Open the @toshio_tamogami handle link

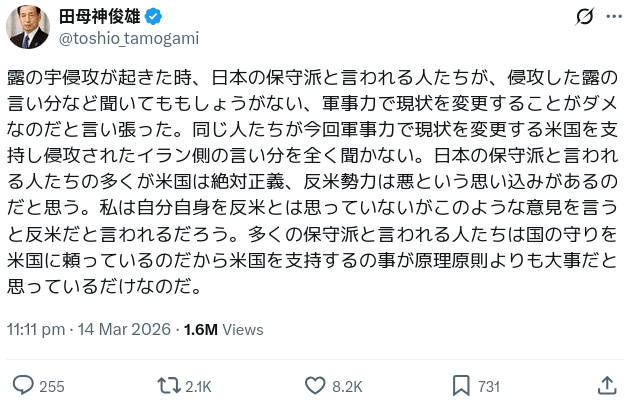130,38
